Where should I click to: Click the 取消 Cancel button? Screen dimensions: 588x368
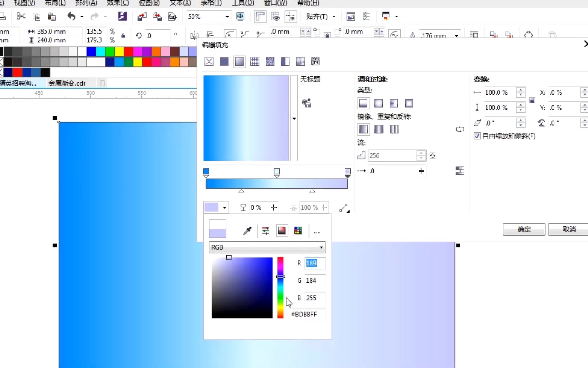pos(569,229)
